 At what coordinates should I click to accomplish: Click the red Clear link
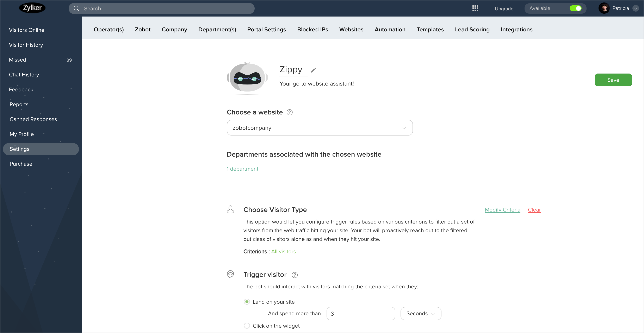pos(534,210)
